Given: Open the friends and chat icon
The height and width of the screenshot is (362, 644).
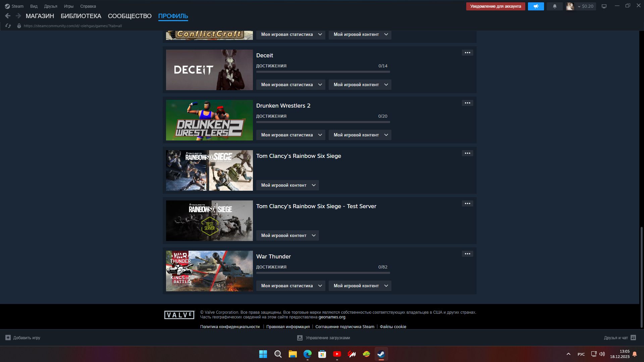Looking at the screenshot, I should tap(633, 338).
